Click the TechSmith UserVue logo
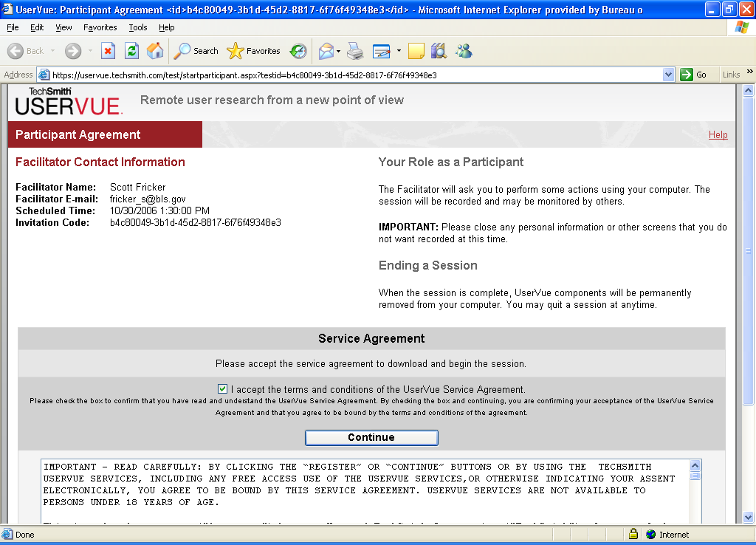This screenshot has height=545, width=756. [69, 101]
